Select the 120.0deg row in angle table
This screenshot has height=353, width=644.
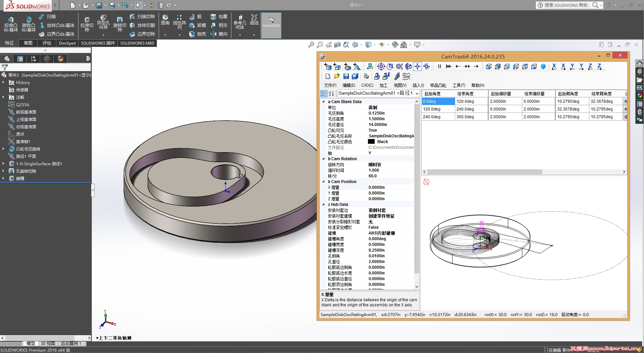tap(433, 109)
